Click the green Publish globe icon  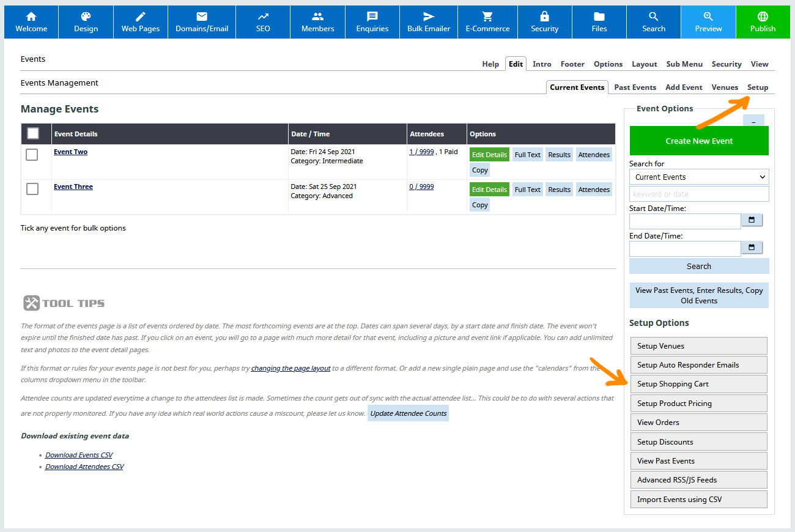tap(763, 17)
